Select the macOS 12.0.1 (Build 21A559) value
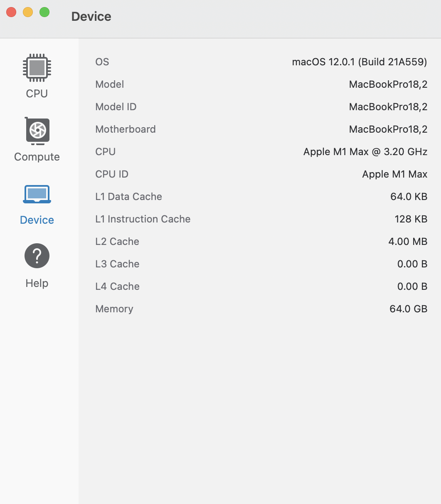 coord(360,62)
